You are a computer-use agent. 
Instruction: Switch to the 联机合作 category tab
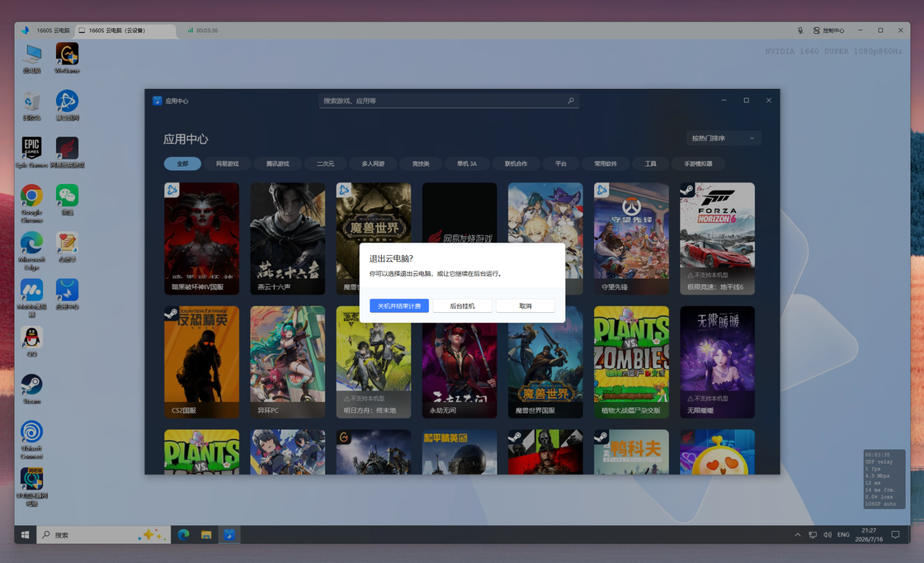pyautogui.click(x=516, y=163)
